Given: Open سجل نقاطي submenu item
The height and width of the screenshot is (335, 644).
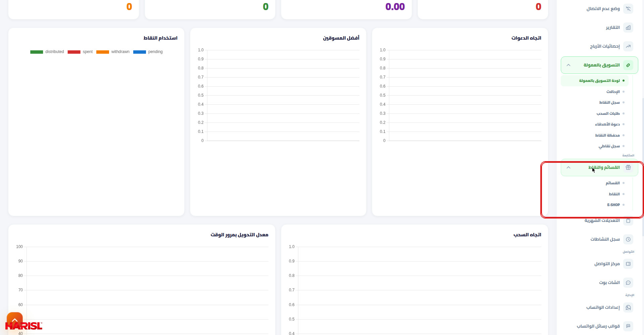Looking at the screenshot, I should 609,146.
